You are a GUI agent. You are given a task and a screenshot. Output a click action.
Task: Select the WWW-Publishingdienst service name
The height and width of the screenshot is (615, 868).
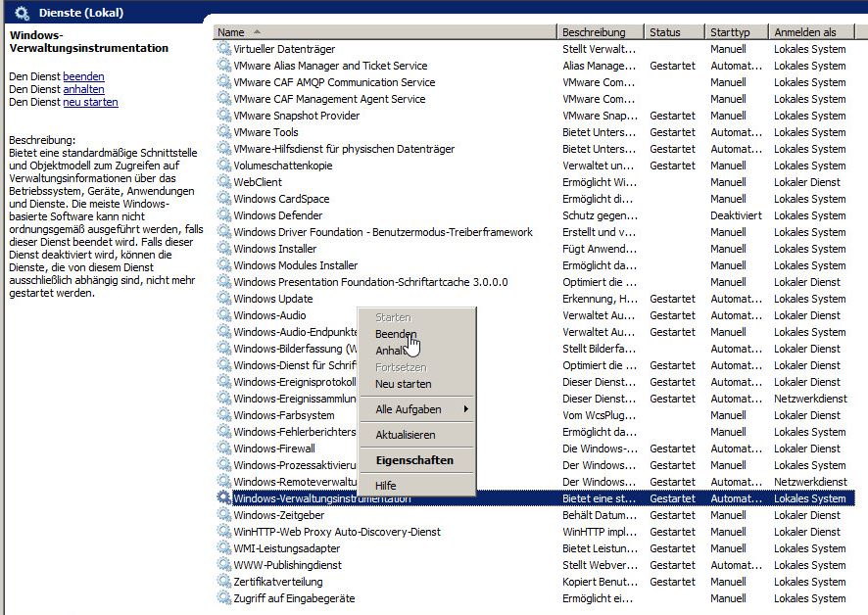tap(287, 565)
